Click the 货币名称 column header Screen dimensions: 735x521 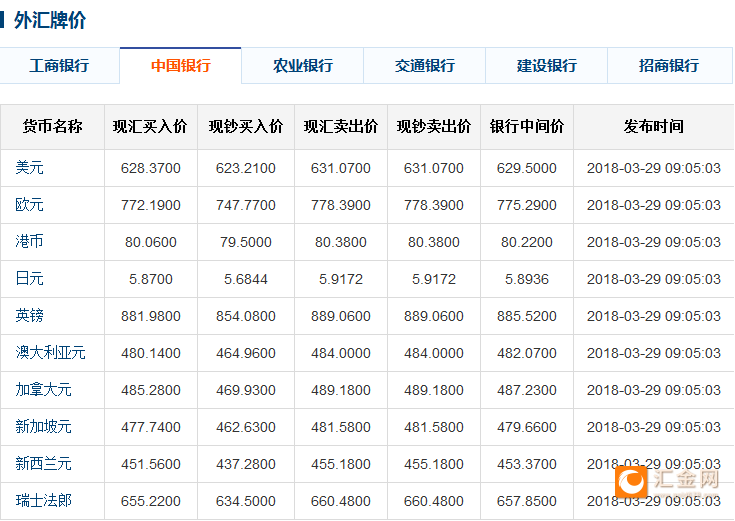coord(52,127)
